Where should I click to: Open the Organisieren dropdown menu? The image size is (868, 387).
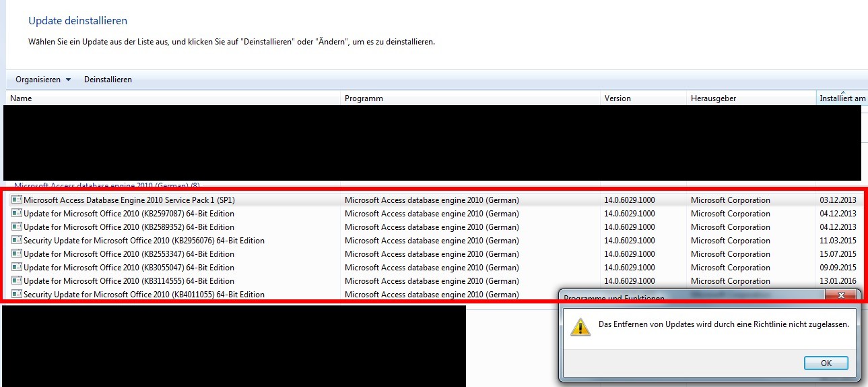[x=42, y=80]
